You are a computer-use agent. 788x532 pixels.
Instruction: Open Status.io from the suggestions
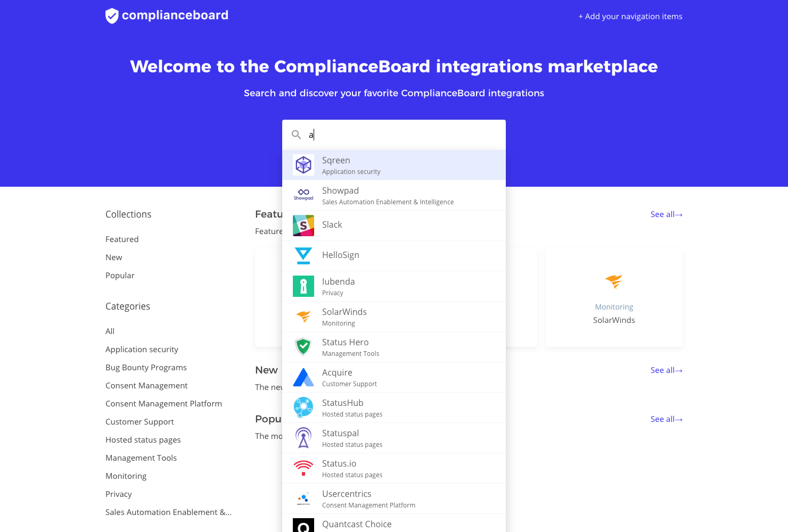point(394,468)
